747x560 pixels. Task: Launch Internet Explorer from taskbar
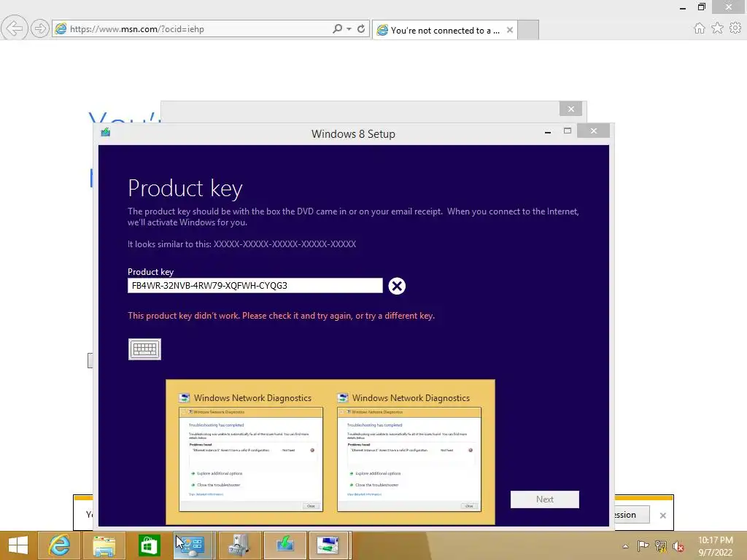pyautogui.click(x=59, y=545)
